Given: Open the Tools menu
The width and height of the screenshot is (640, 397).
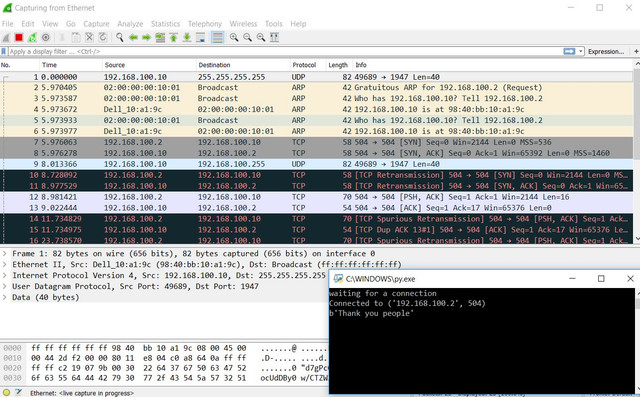Looking at the screenshot, I should [x=273, y=24].
